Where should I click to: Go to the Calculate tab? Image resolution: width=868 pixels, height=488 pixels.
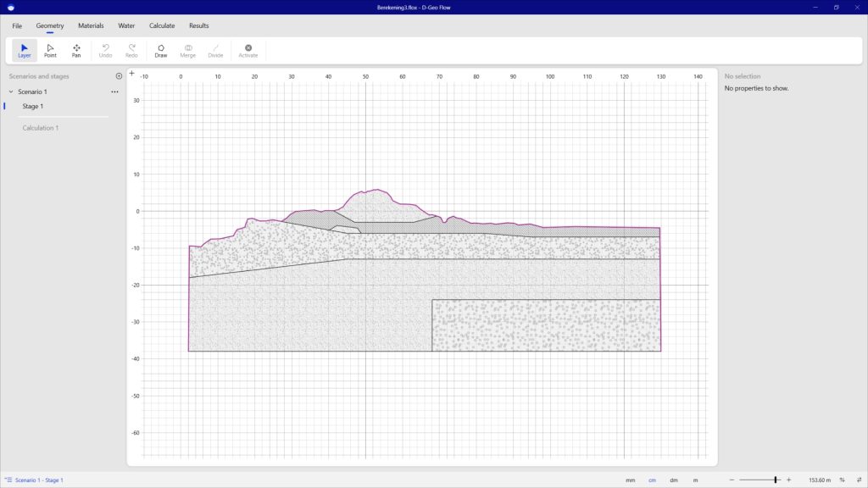[x=162, y=25]
